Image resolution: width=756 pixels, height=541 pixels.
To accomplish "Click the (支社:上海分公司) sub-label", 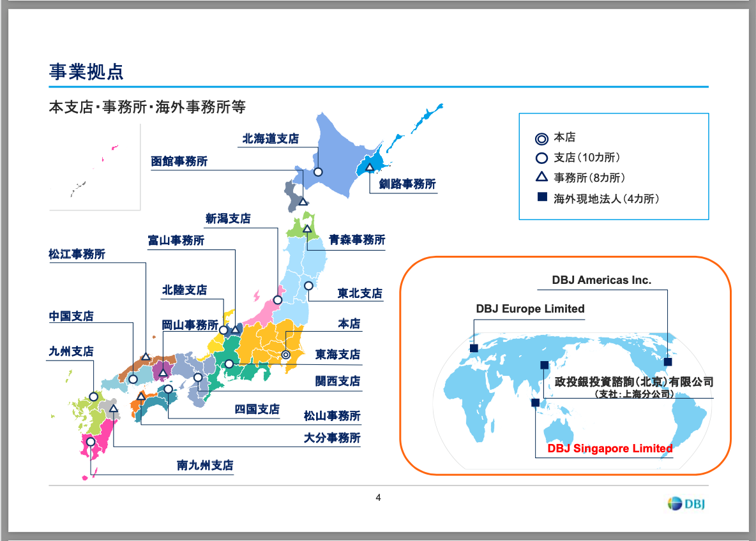I will [x=634, y=394].
